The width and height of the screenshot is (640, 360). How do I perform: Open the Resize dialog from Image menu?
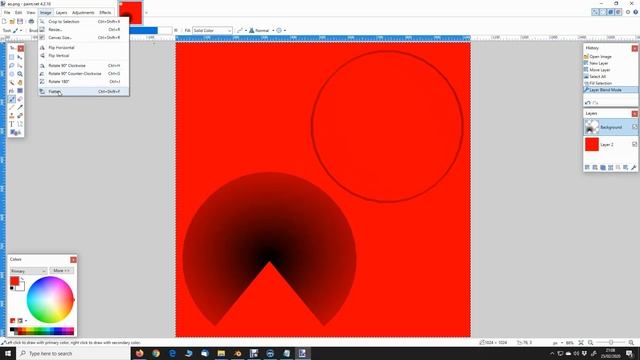[x=84, y=30]
